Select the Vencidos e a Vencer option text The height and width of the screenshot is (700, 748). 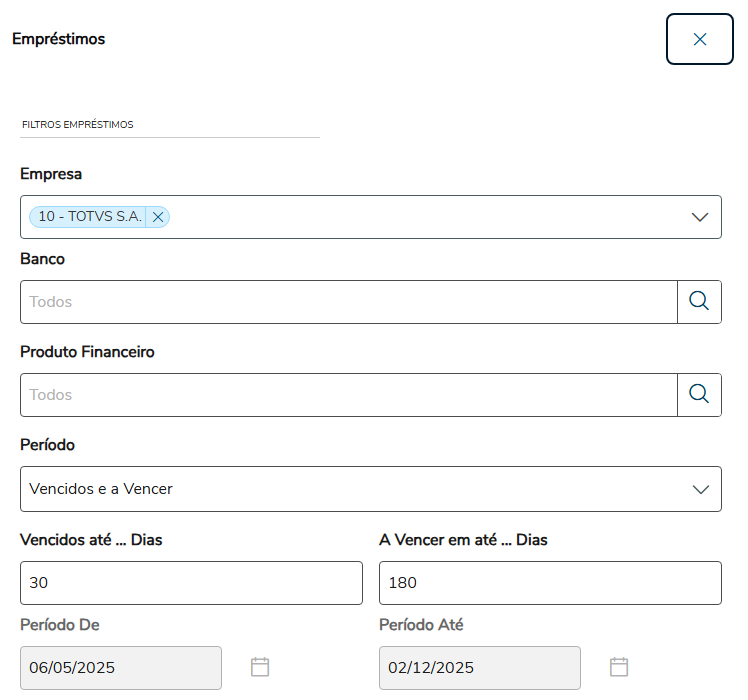(x=101, y=489)
